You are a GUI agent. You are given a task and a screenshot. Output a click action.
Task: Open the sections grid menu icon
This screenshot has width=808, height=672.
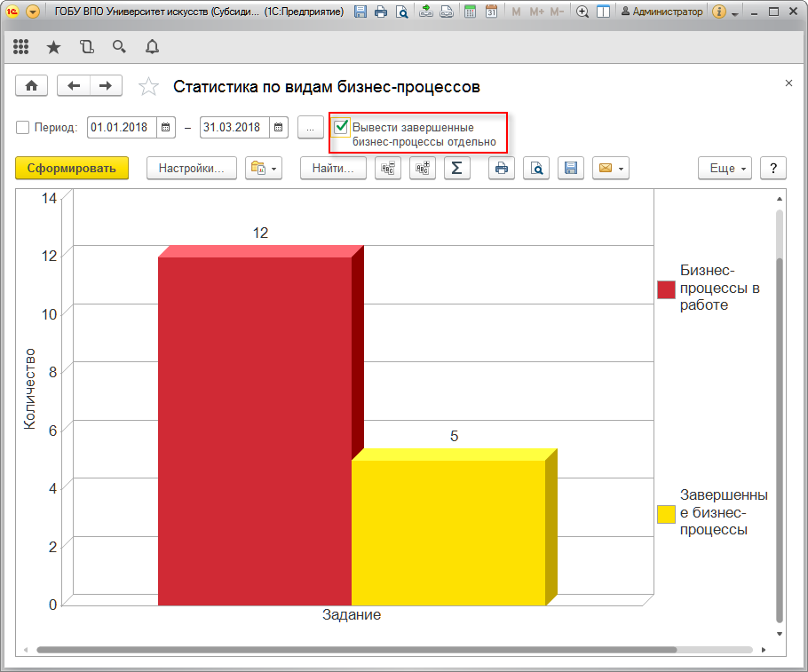pyautogui.click(x=20, y=47)
